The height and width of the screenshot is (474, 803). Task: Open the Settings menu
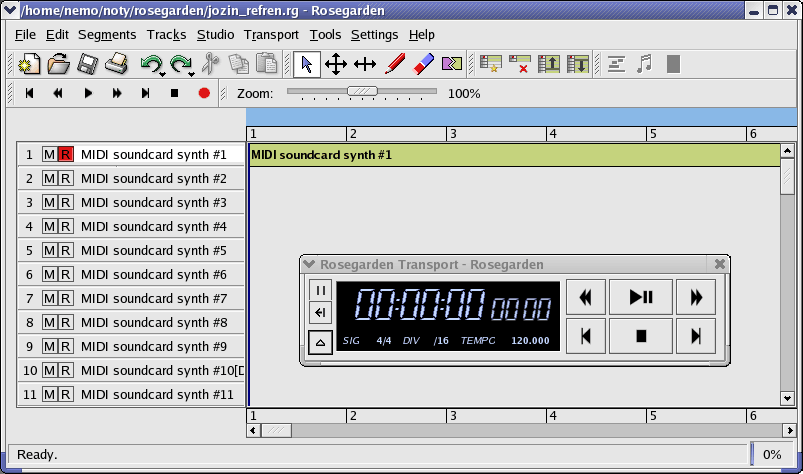pos(374,34)
